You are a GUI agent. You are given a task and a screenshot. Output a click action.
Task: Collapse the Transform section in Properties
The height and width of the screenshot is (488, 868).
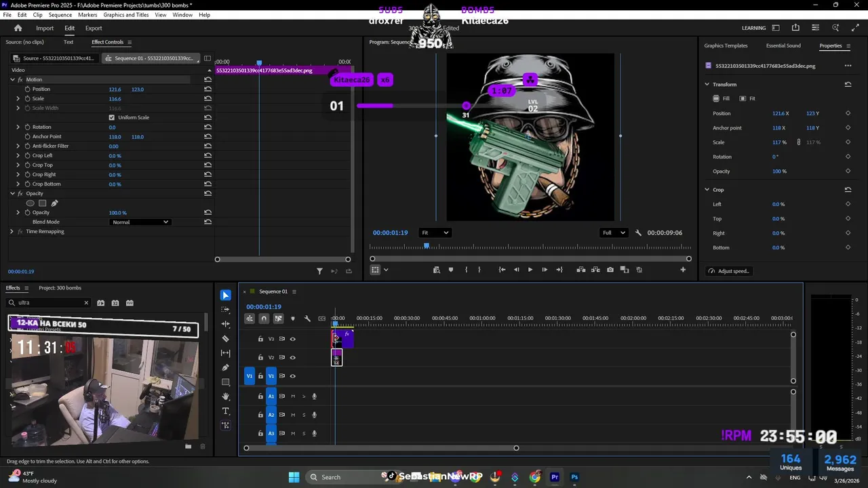pyautogui.click(x=707, y=84)
